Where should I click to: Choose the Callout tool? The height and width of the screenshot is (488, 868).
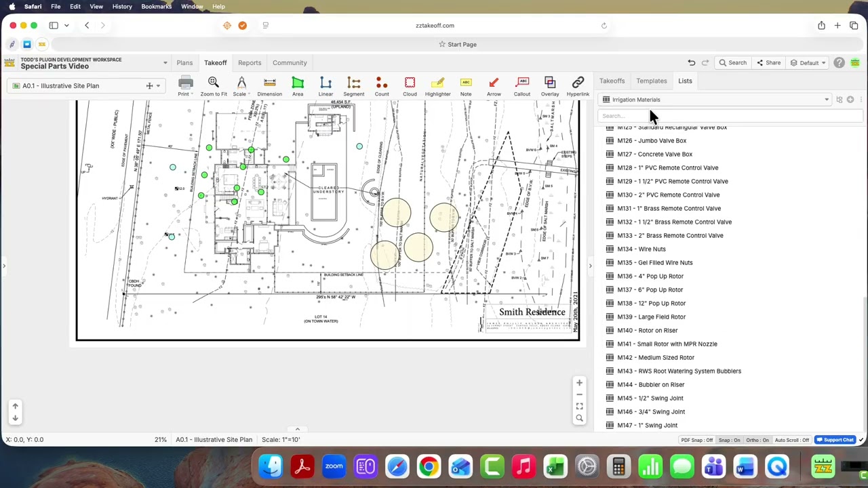point(522,86)
